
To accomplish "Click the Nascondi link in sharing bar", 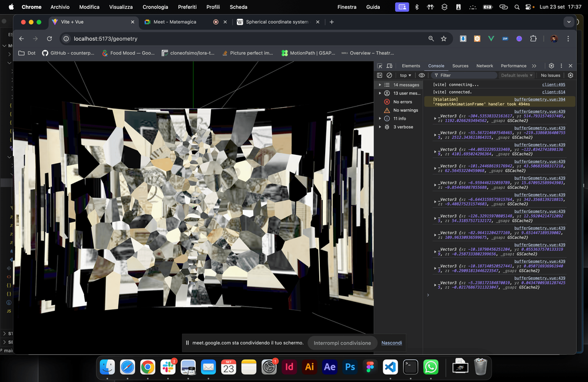I will 392,343.
